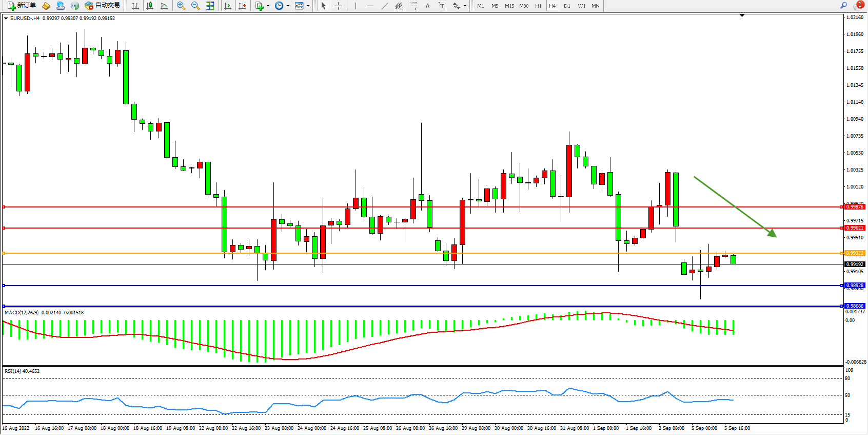868x435 pixels.
Task: Open the periods clock dropdown arrow
Action: point(288,6)
